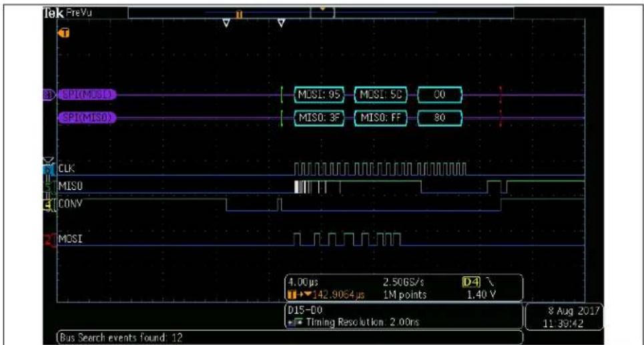Select the decoded MISO 80 packet

click(x=440, y=118)
